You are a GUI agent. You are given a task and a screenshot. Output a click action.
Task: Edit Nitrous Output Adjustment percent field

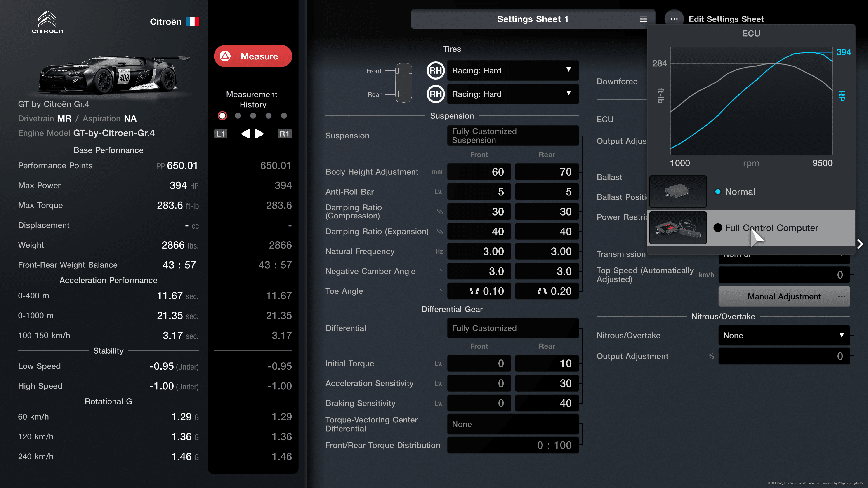pyautogui.click(x=784, y=356)
